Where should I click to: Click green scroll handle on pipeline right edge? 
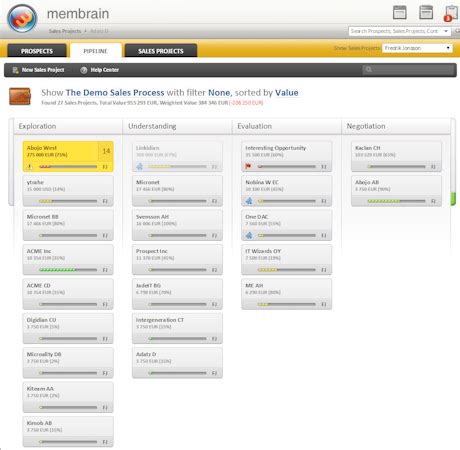(453, 199)
